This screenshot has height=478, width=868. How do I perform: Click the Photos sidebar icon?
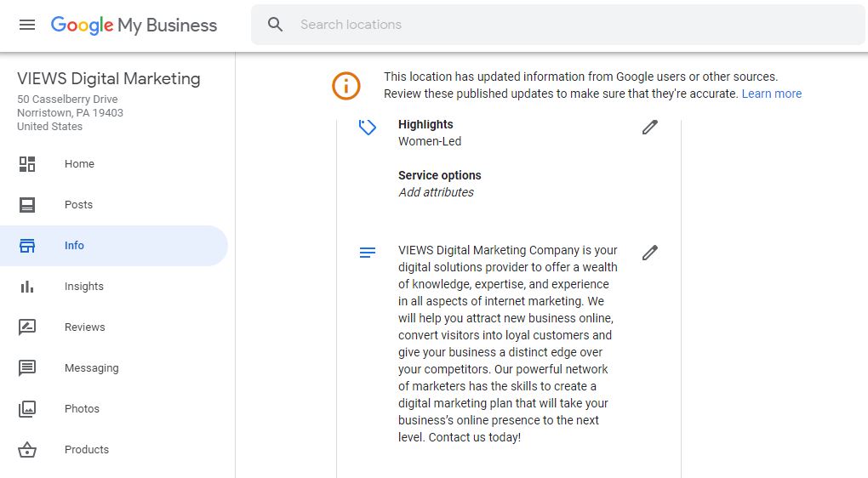(27, 409)
